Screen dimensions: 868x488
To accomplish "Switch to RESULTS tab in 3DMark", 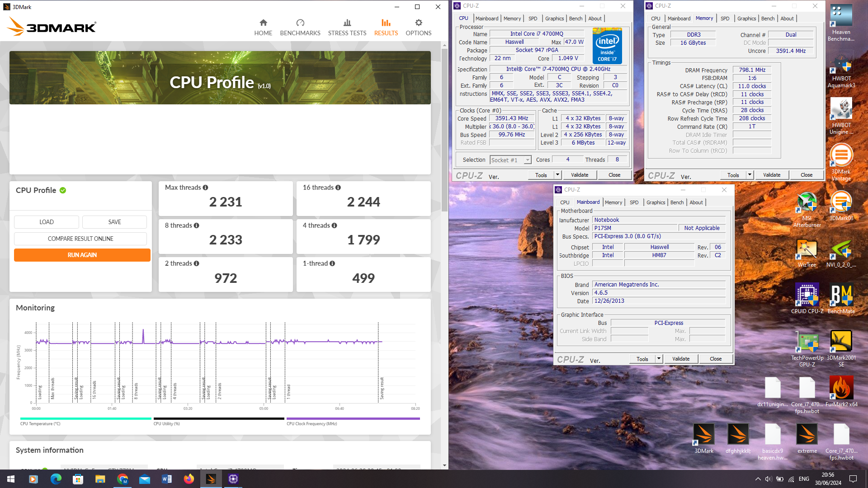I will click(x=386, y=28).
